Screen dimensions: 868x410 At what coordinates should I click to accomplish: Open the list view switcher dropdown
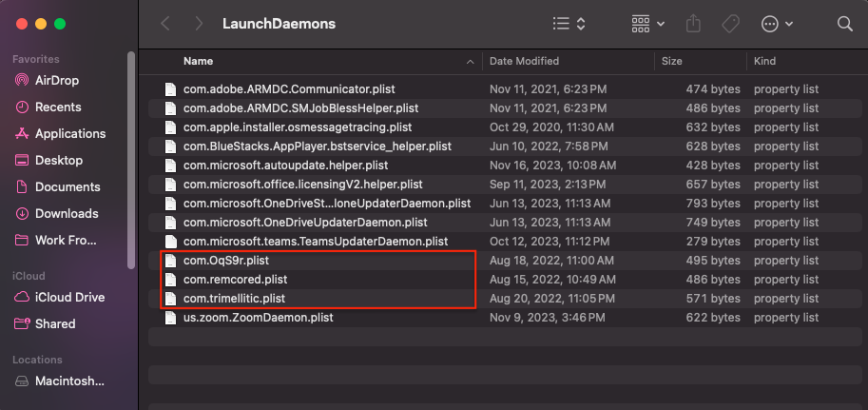click(569, 23)
